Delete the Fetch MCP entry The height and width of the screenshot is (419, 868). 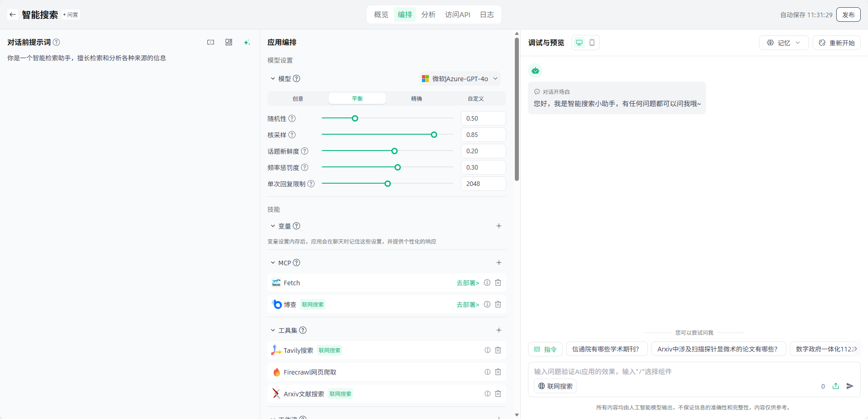[x=498, y=283]
